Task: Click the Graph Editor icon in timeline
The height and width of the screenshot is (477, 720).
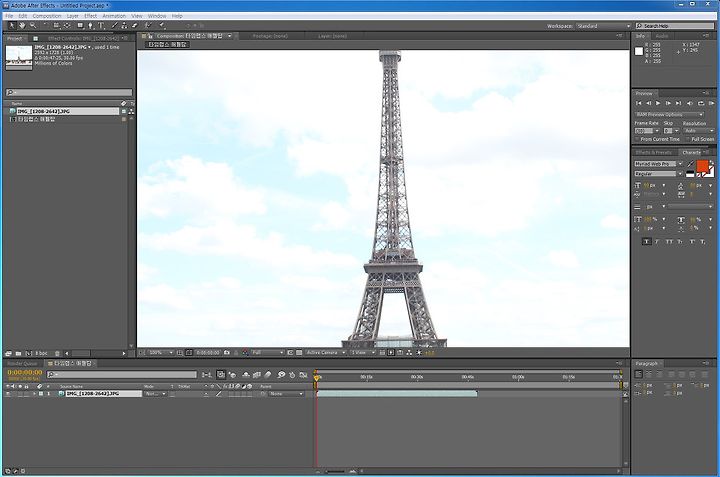Action: (x=304, y=375)
